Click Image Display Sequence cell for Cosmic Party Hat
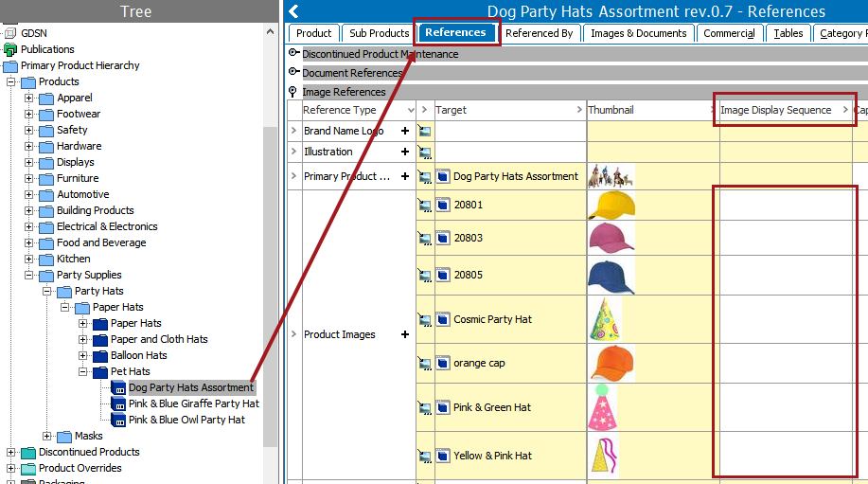The image size is (868, 484). tap(785, 319)
